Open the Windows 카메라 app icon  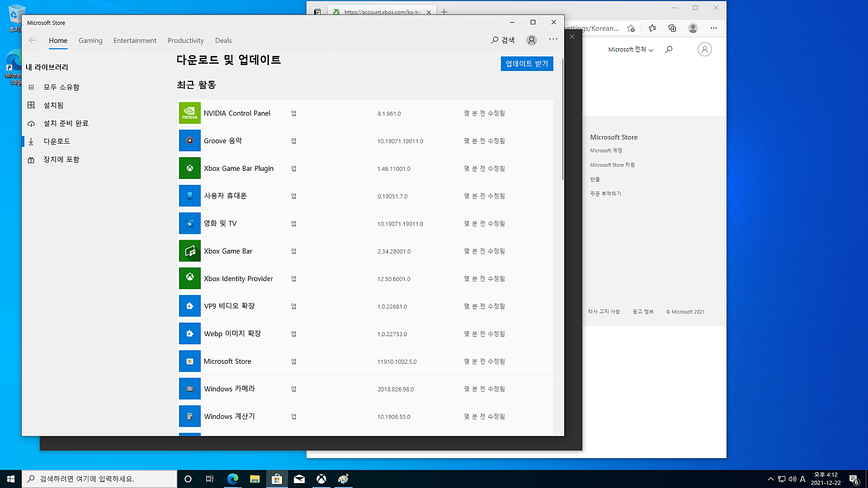[x=190, y=389]
